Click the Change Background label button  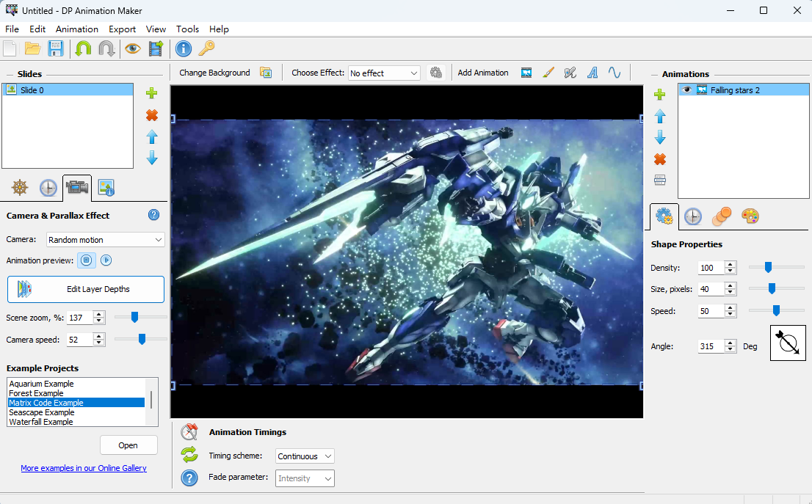pos(214,73)
